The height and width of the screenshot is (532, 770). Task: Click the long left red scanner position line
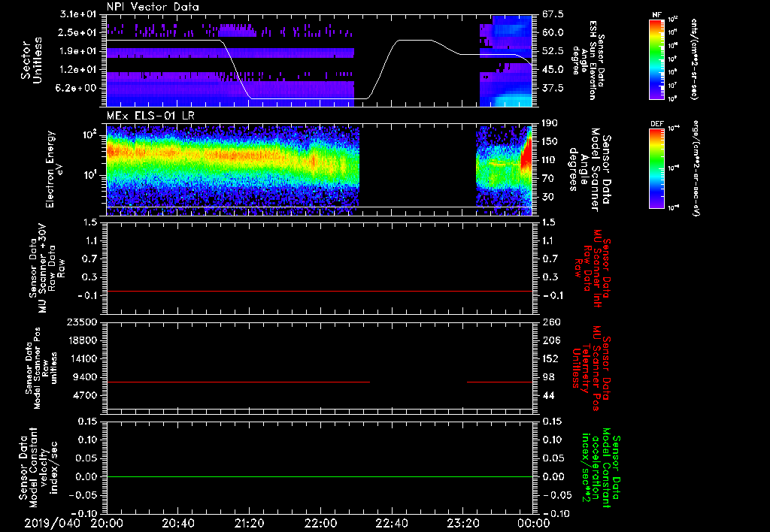click(x=238, y=382)
